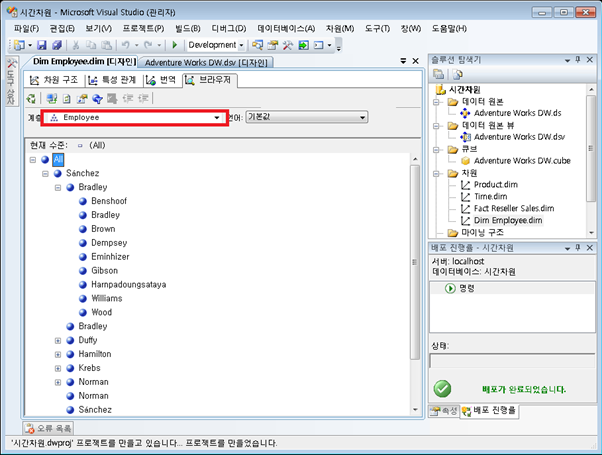Image resolution: width=602 pixels, height=455 pixels.
Task: Click the 상태 progress bar field
Action: (x=512, y=361)
